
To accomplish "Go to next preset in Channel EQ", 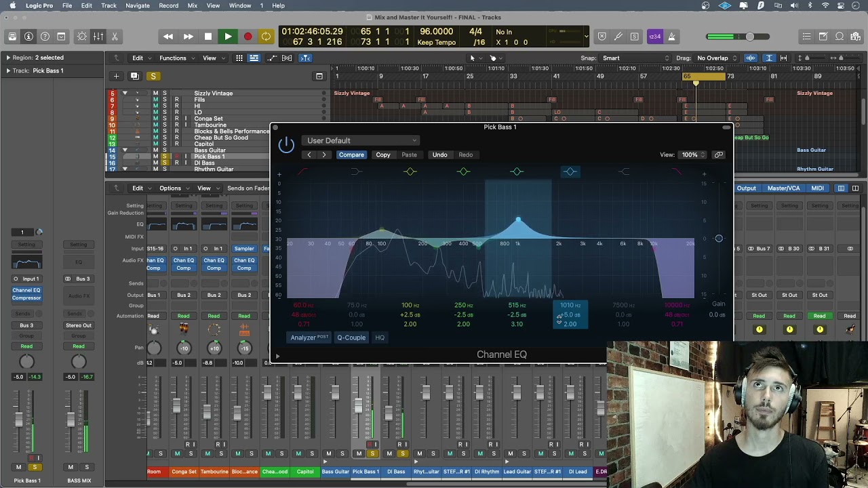I will coord(324,155).
